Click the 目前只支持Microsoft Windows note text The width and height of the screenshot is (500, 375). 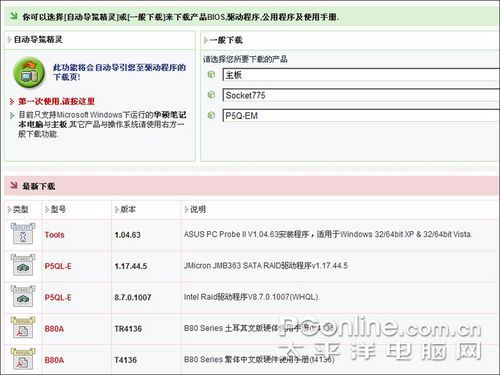tap(102, 124)
